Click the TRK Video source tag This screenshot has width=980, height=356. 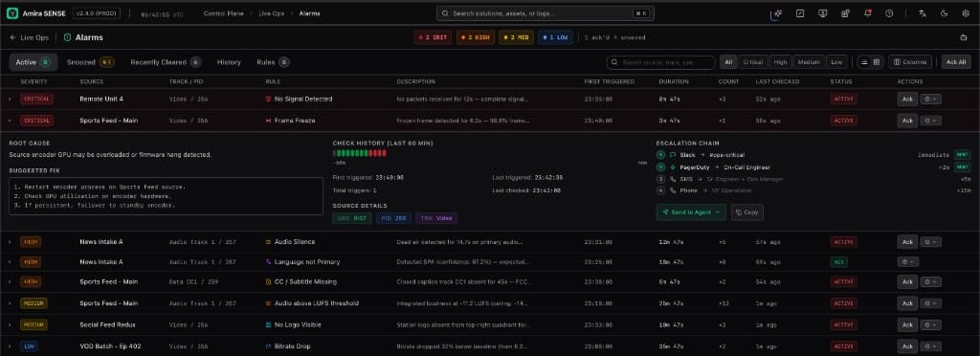pyautogui.click(x=436, y=218)
